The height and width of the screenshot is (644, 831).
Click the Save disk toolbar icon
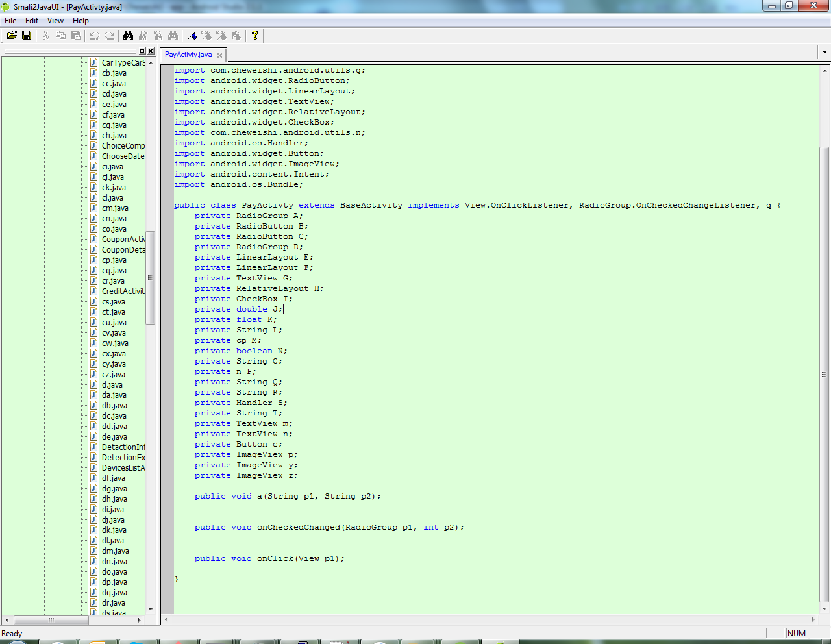(x=27, y=35)
